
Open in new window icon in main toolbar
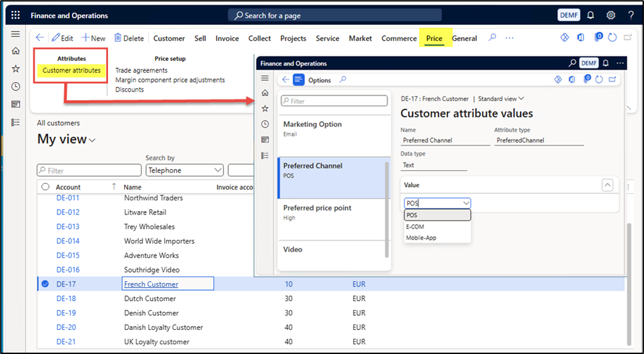pos(627,38)
